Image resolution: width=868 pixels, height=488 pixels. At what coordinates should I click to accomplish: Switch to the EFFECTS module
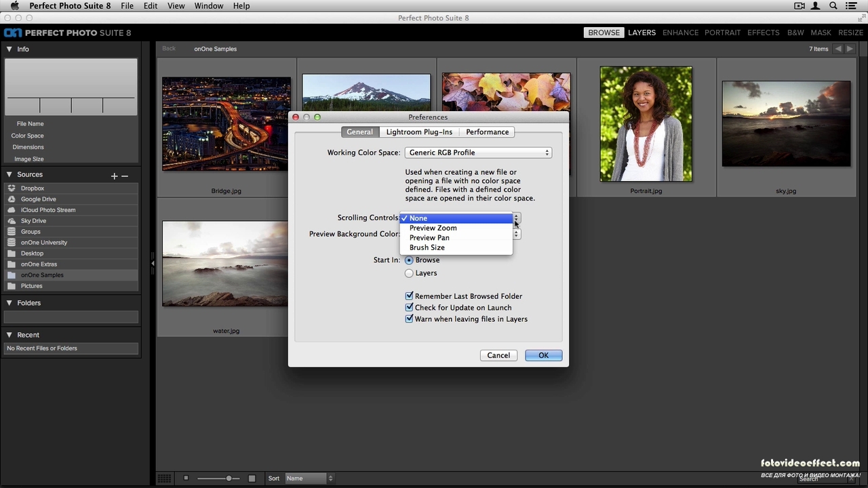pyautogui.click(x=763, y=33)
